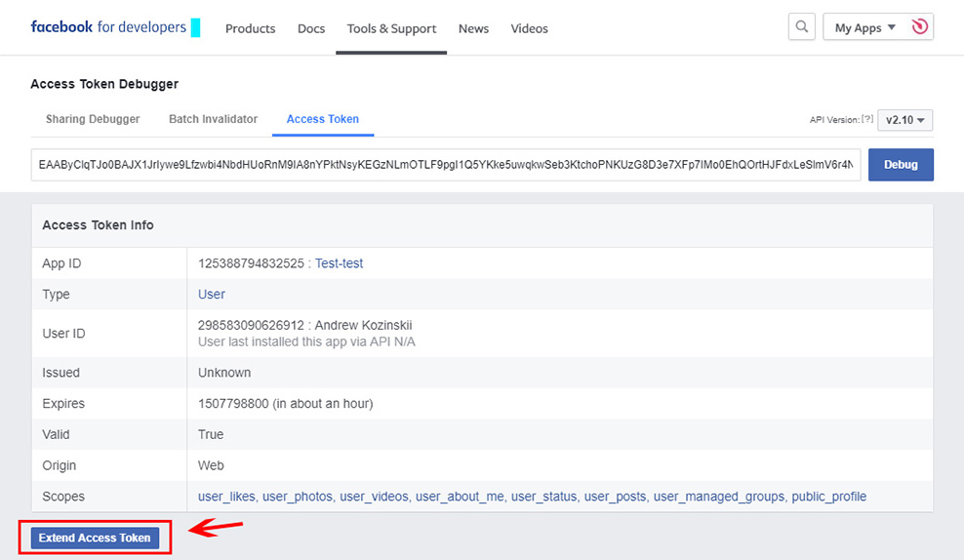The height and width of the screenshot is (560, 964).
Task: Click the user_posts scope link
Action: coord(616,497)
